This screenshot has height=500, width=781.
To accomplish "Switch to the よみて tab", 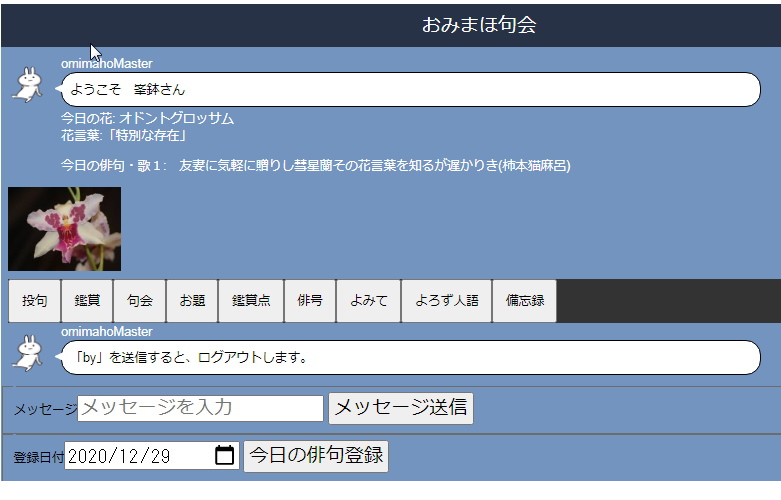I will pyautogui.click(x=368, y=301).
